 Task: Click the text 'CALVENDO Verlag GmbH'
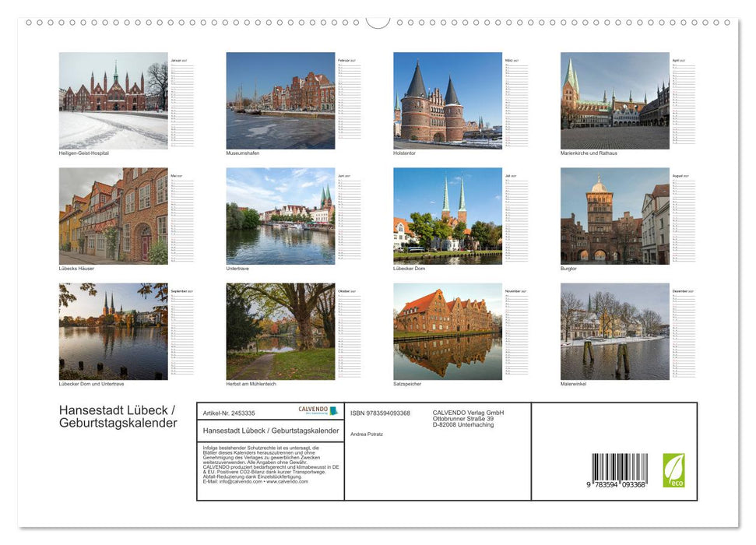coord(468,413)
